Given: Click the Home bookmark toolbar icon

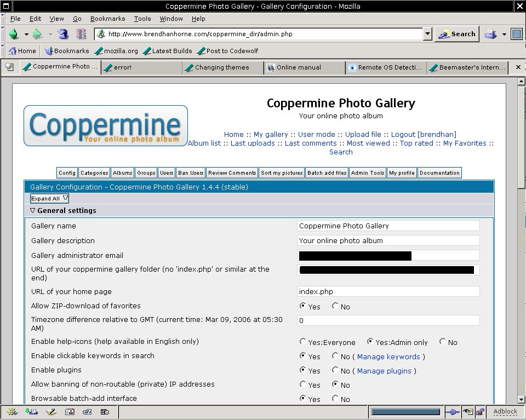Looking at the screenshot, I should pos(22,51).
